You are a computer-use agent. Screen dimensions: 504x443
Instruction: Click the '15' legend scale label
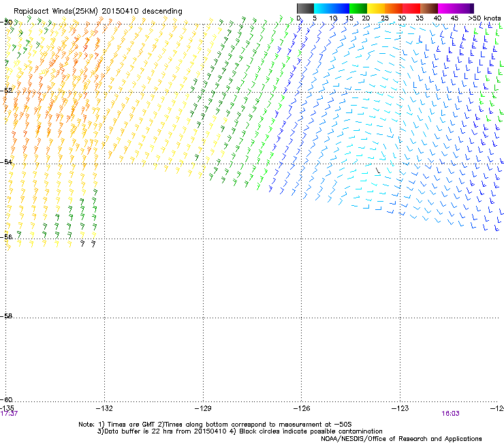[x=349, y=18]
